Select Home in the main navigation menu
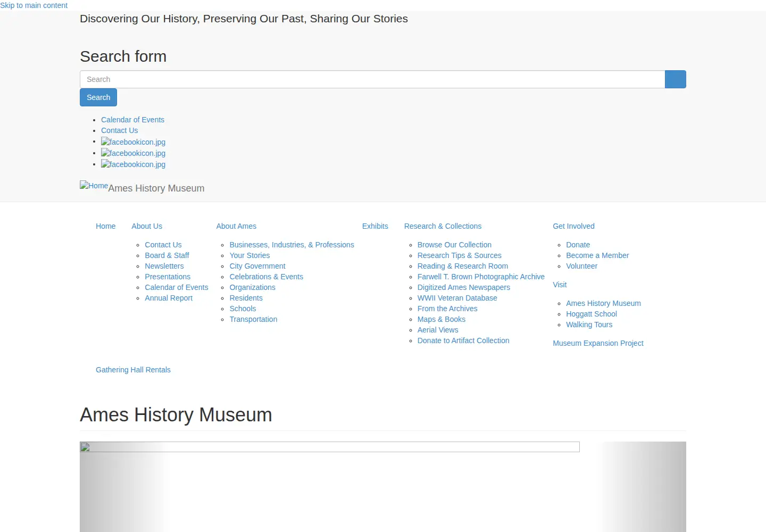 click(x=105, y=226)
